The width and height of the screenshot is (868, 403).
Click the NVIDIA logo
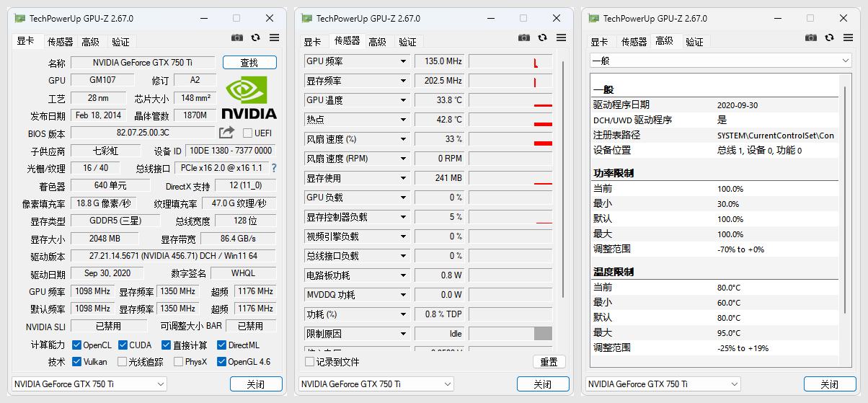tap(249, 98)
